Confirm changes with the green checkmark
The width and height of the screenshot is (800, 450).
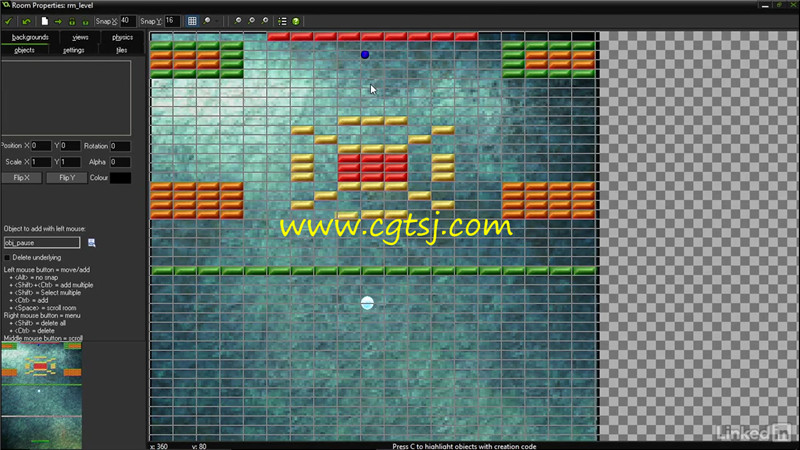click(x=8, y=21)
